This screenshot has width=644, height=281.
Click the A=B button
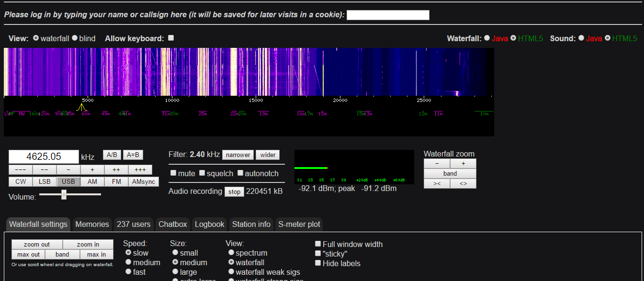[x=133, y=155]
